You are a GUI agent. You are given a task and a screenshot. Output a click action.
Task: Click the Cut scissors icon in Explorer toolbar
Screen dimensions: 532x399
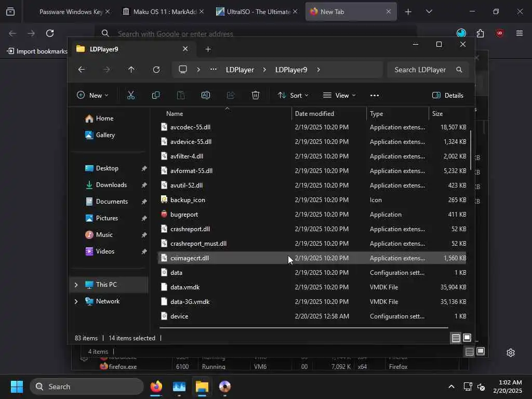[x=130, y=96]
